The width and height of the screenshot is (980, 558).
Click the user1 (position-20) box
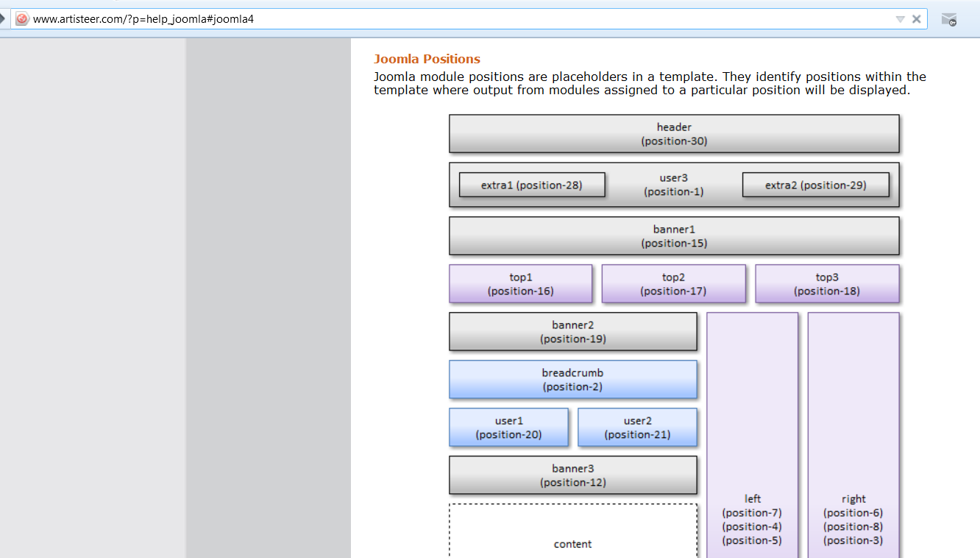509,428
